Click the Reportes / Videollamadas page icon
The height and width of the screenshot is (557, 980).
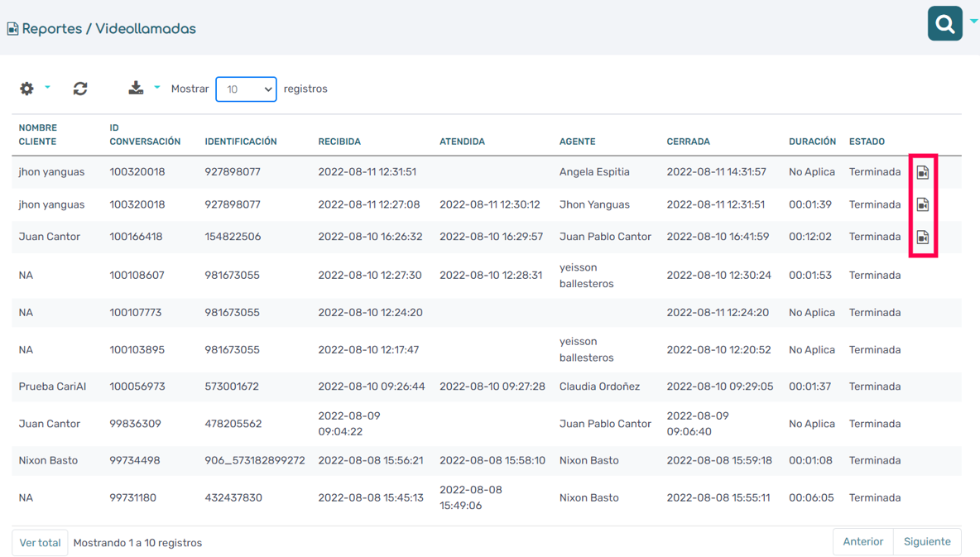coord(12,29)
